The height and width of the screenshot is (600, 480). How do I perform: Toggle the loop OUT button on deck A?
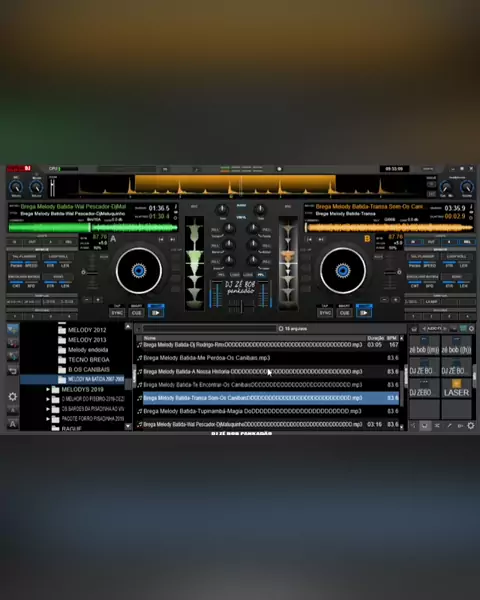click(32, 242)
